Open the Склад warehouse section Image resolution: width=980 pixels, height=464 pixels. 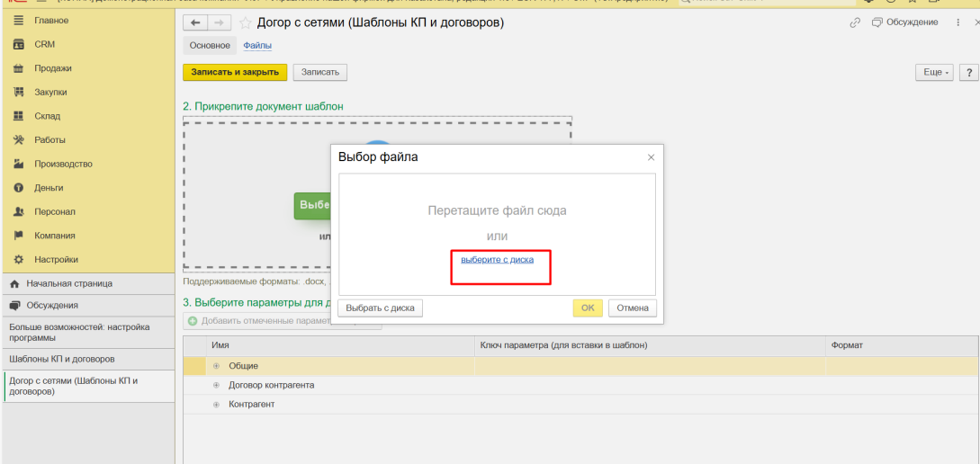(x=47, y=116)
